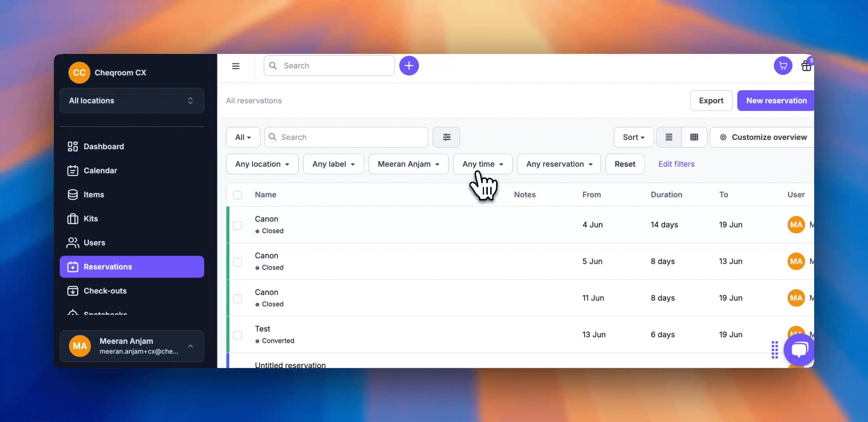Open Users in sidebar
Image resolution: width=868 pixels, height=422 pixels.
tap(132, 243)
